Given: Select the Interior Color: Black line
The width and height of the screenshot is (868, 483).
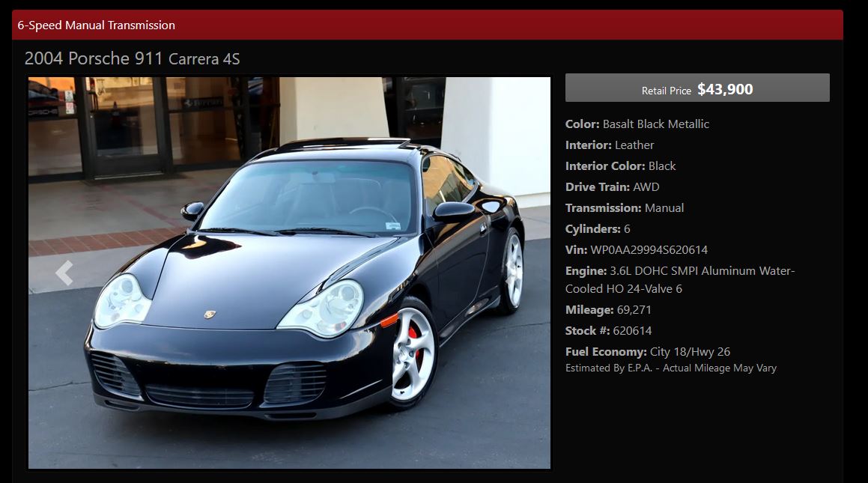Looking at the screenshot, I should coord(621,166).
